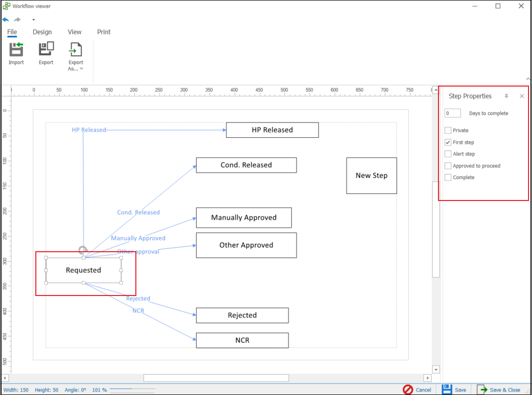This screenshot has height=395, width=532.
Task: Click the NCR transition label
Action: pyautogui.click(x=138, y=310)
